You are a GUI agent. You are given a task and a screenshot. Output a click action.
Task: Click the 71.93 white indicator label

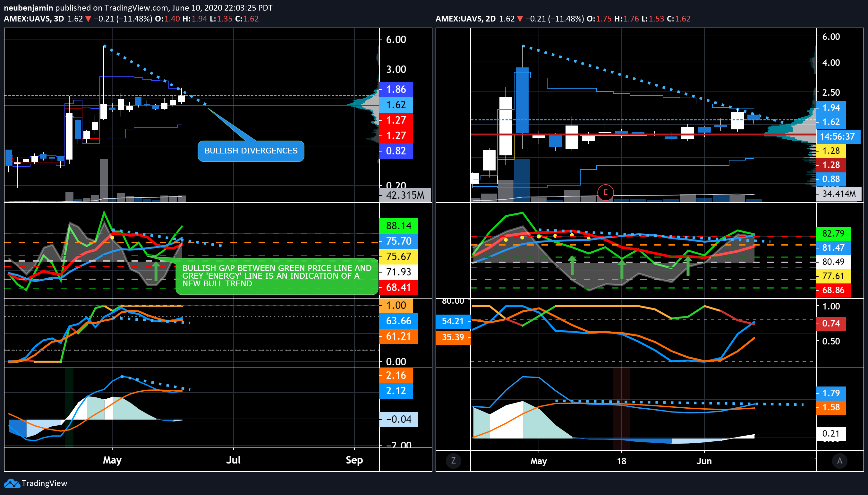(x=399, y=272)
